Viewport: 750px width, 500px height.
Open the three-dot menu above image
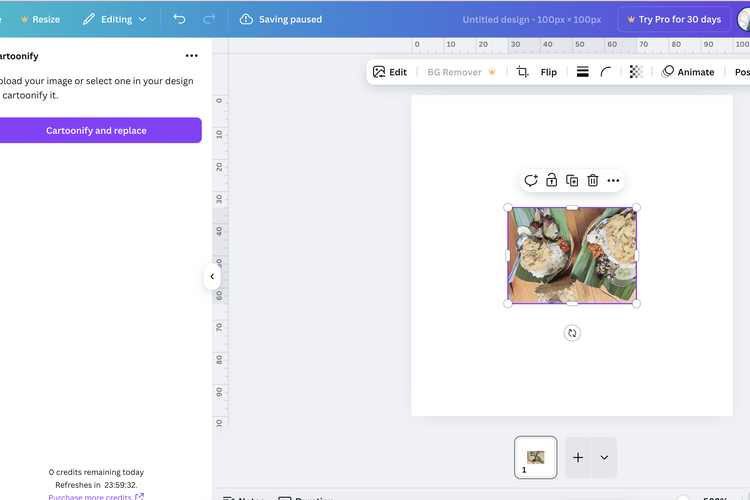pyautogui.click(x=613, y=180)
